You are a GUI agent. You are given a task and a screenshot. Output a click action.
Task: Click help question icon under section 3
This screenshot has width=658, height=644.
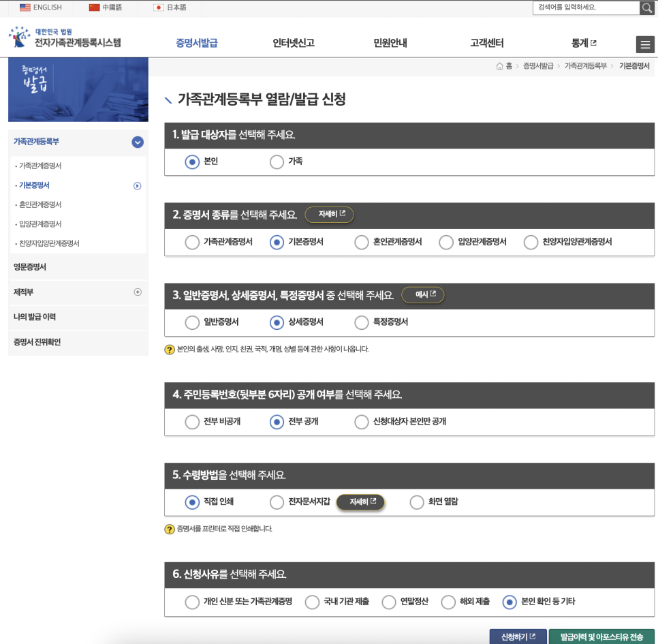coord(170,350)
